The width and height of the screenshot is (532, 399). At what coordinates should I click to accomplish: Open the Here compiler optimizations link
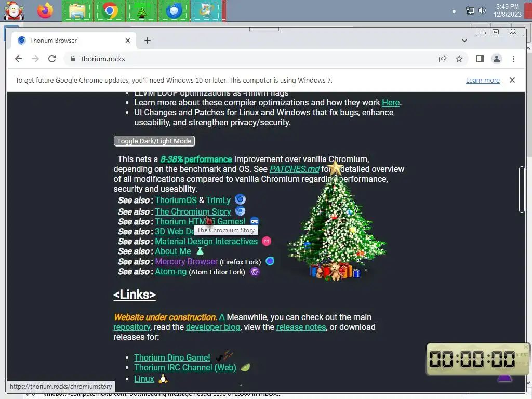[391, 102]
